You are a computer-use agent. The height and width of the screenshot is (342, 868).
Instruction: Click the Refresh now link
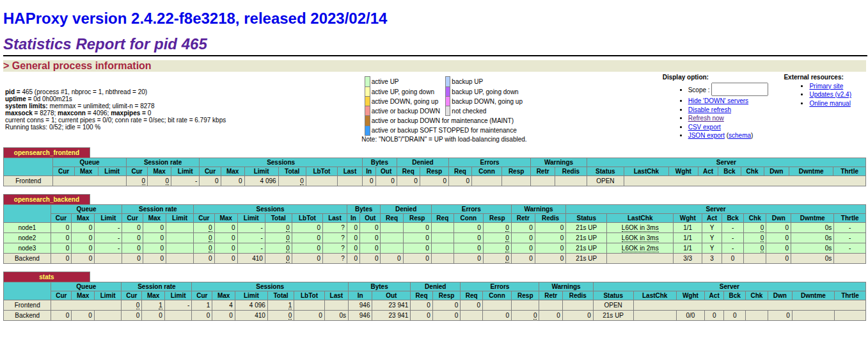pyautogui.click(x=706, y=118)
